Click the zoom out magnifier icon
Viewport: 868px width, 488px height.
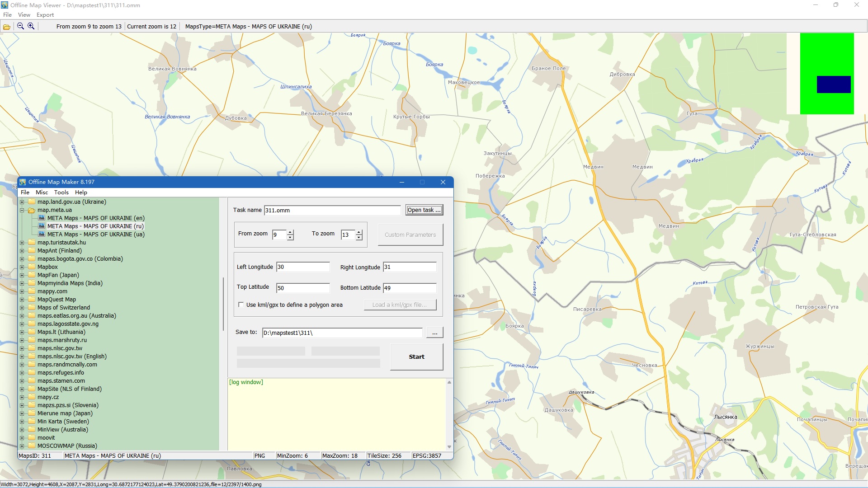(20, 26)
